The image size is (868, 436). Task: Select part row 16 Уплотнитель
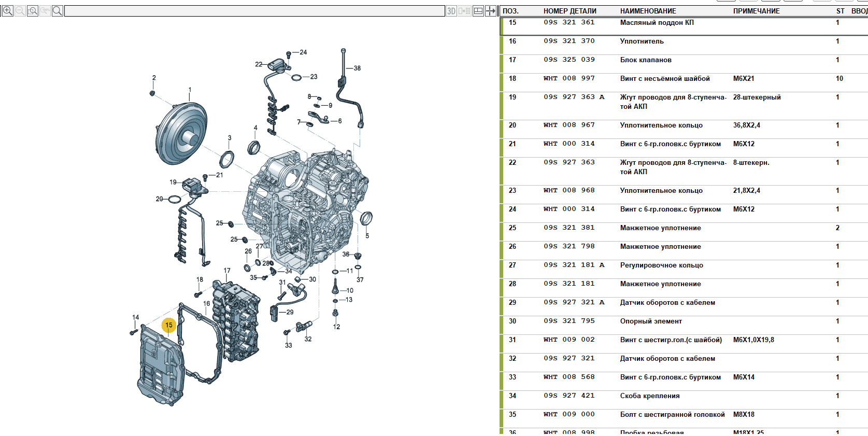pos(642,41)
